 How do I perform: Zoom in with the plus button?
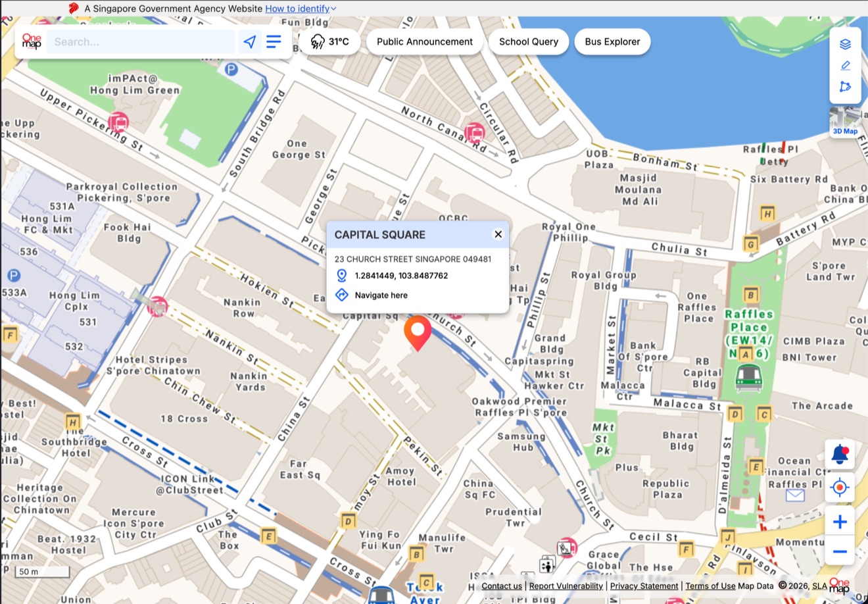pos(840,522)
